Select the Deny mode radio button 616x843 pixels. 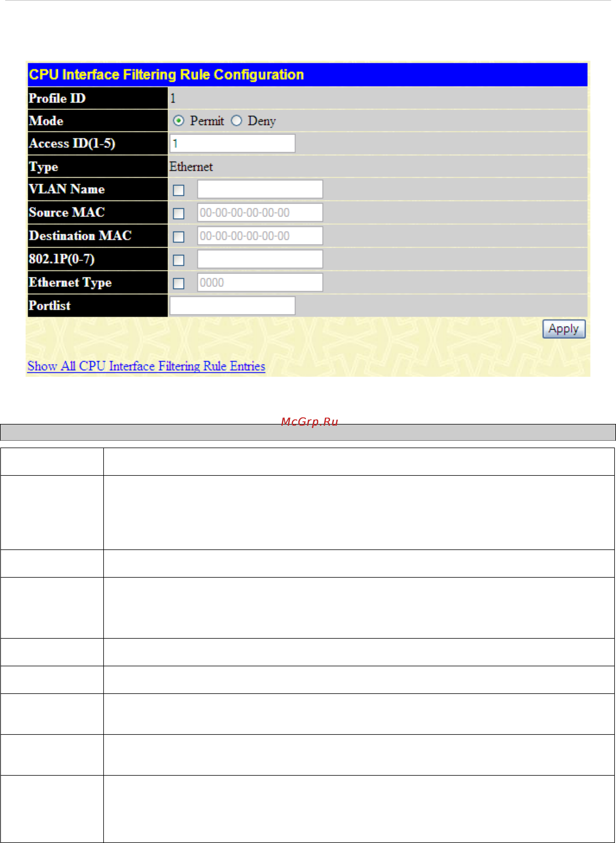pos(237,121)
